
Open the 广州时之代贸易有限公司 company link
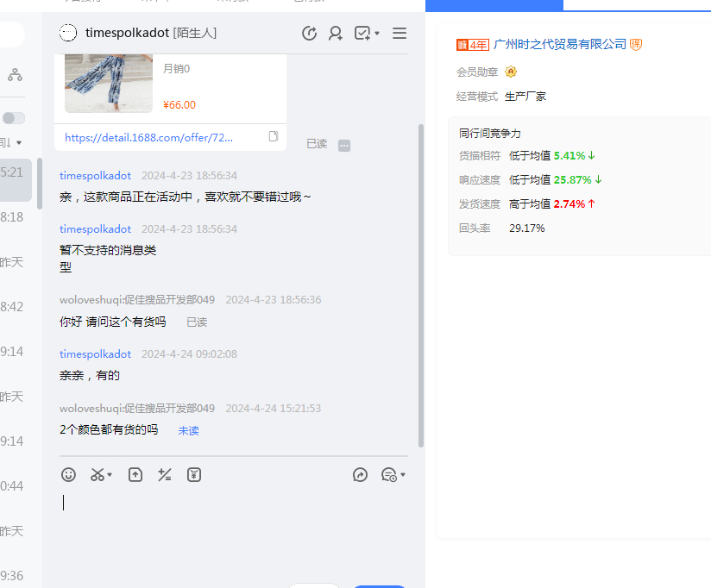[x=559, y=44]
